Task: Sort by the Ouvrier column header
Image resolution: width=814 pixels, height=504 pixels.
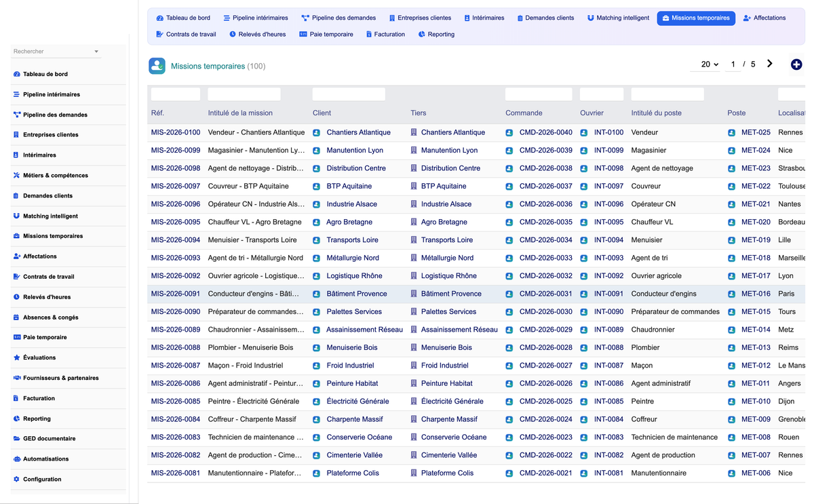Action: point(592,113)
